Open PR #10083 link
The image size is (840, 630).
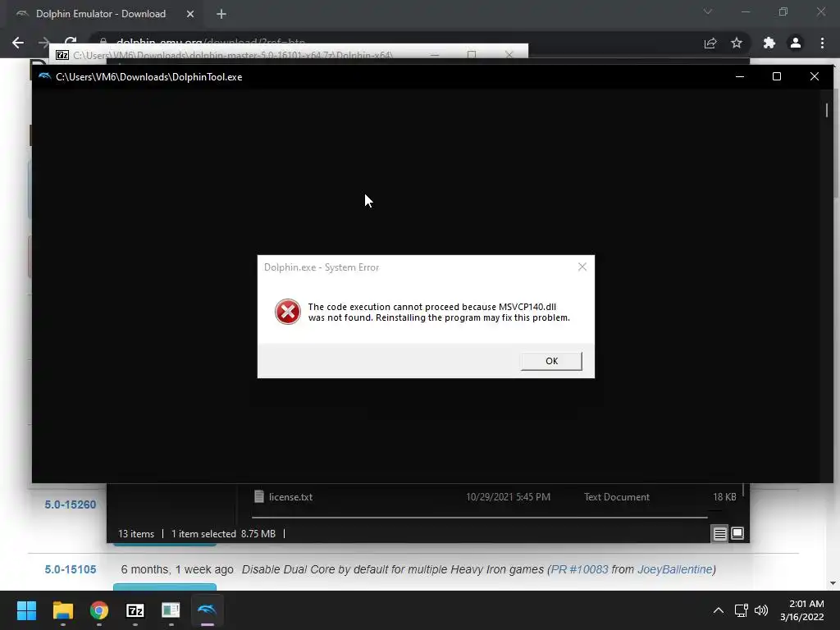[580, 569]
